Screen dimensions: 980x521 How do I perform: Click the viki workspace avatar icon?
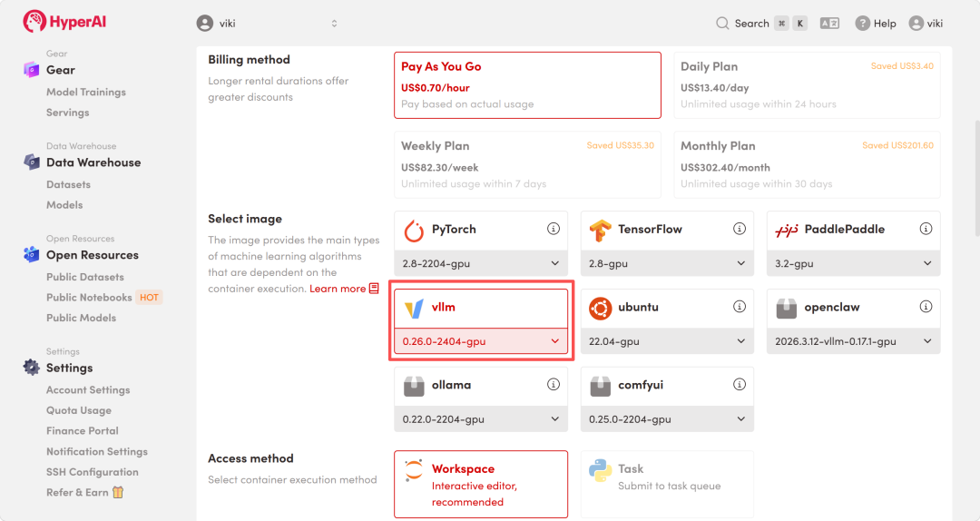204,23
